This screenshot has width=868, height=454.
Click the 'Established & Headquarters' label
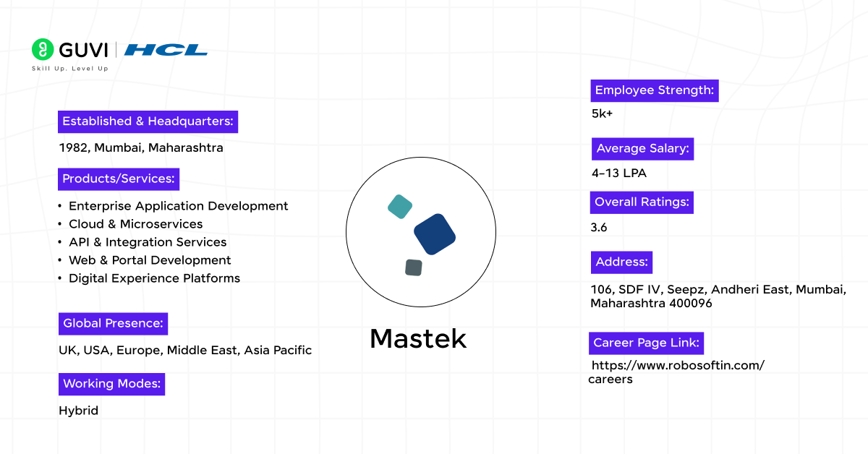147,121
